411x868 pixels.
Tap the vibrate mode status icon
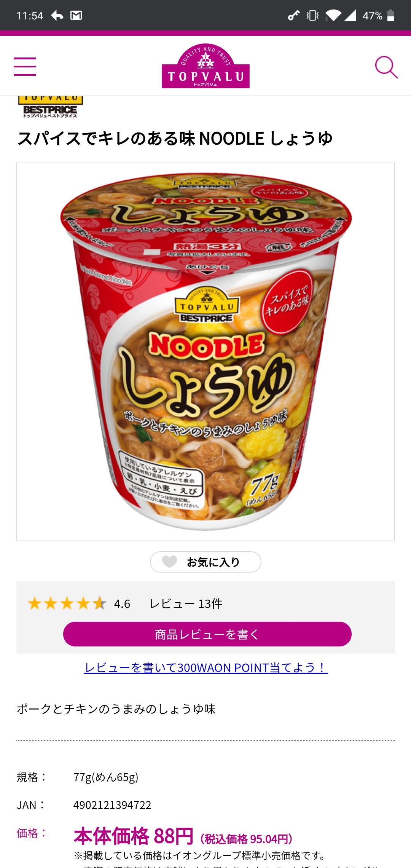tap(312, 15)
